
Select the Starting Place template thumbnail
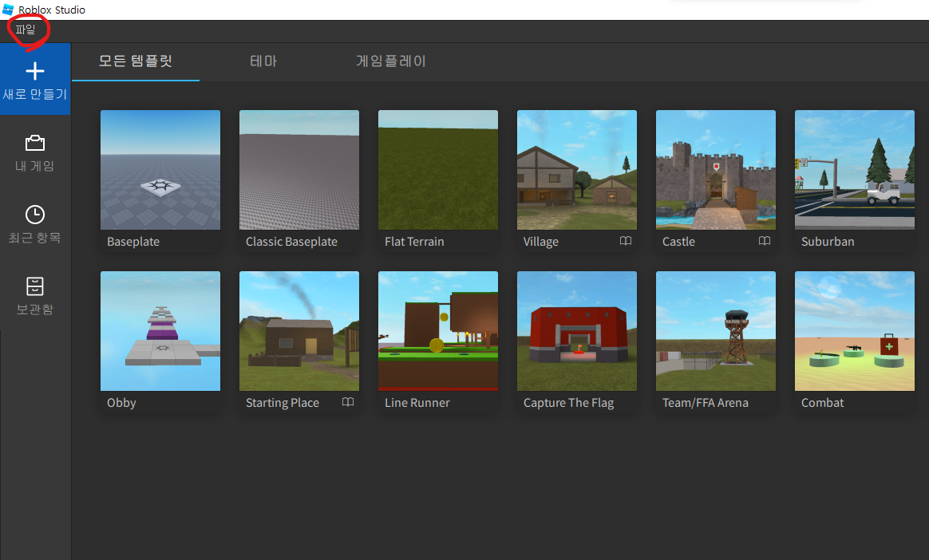tap(299, 331)
